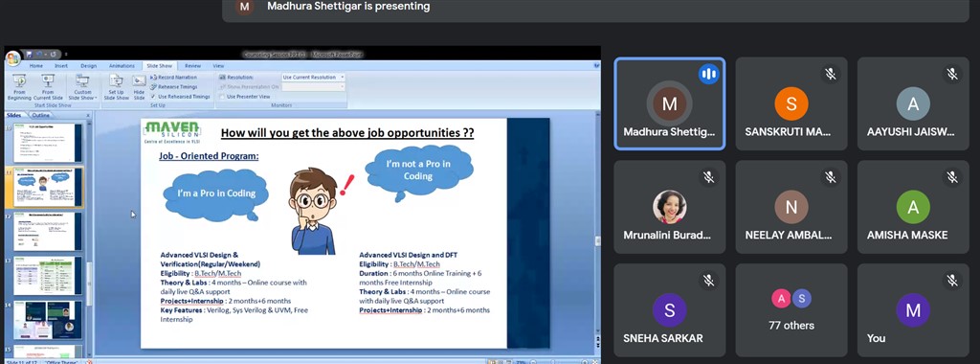The image size is (980, 364).
Task: Select the You tile avatar
Action: (x=913, y=310)
